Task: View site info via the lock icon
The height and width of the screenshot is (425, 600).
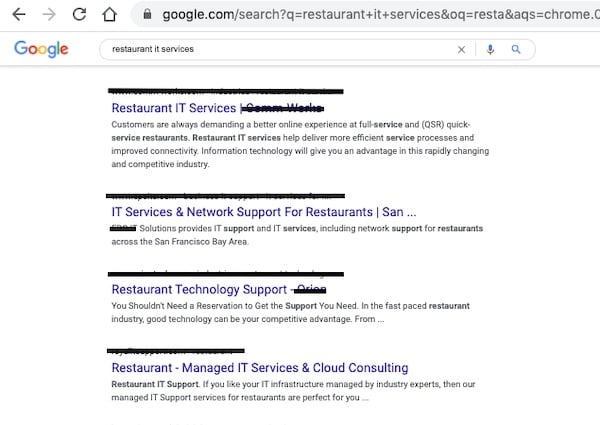Action: tap(147, 15)
